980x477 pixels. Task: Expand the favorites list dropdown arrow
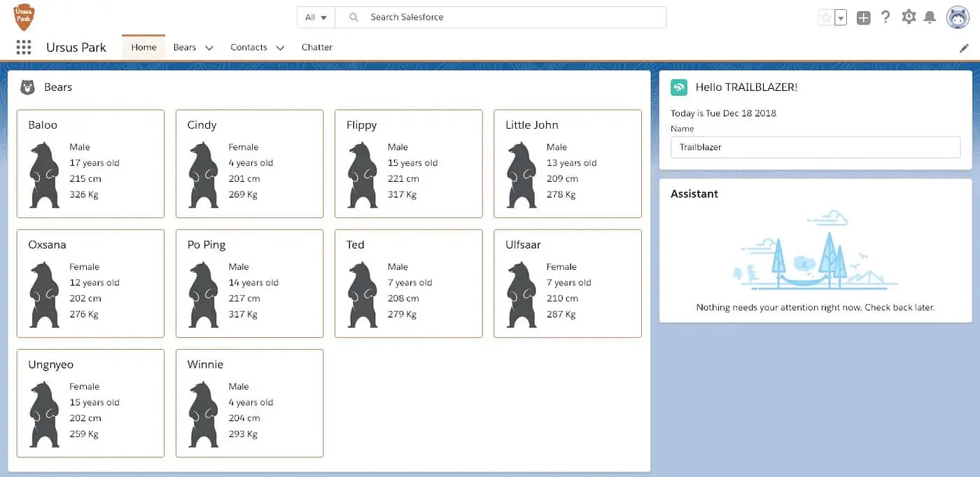(841, 18)
